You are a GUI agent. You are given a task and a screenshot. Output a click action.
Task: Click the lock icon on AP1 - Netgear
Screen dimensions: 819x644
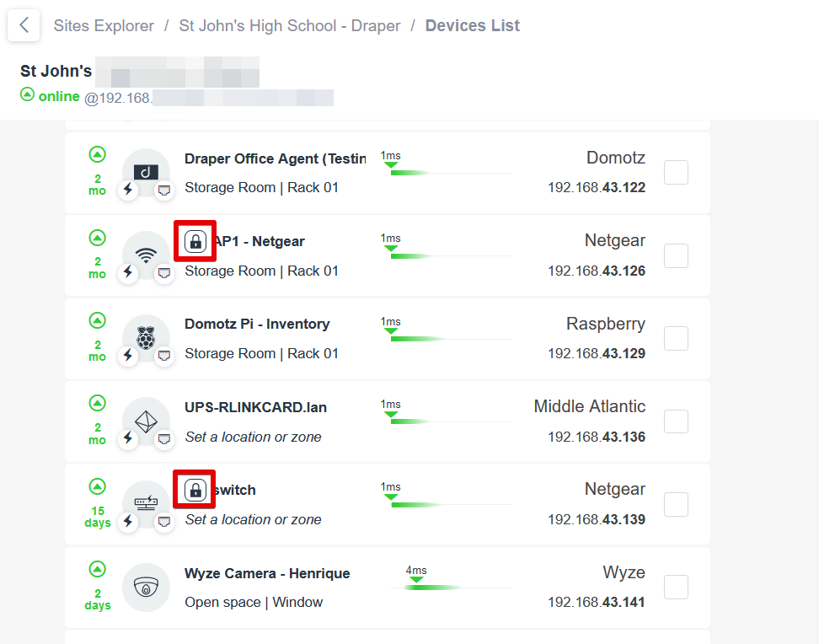(x=195, y=242)
